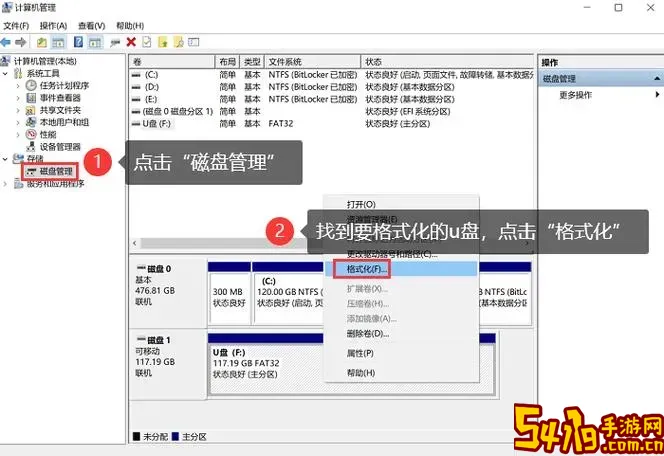Click the gray Forward arrow in toolbar
The width and height of the screenshot is (664, 456).
click(20, 42)
